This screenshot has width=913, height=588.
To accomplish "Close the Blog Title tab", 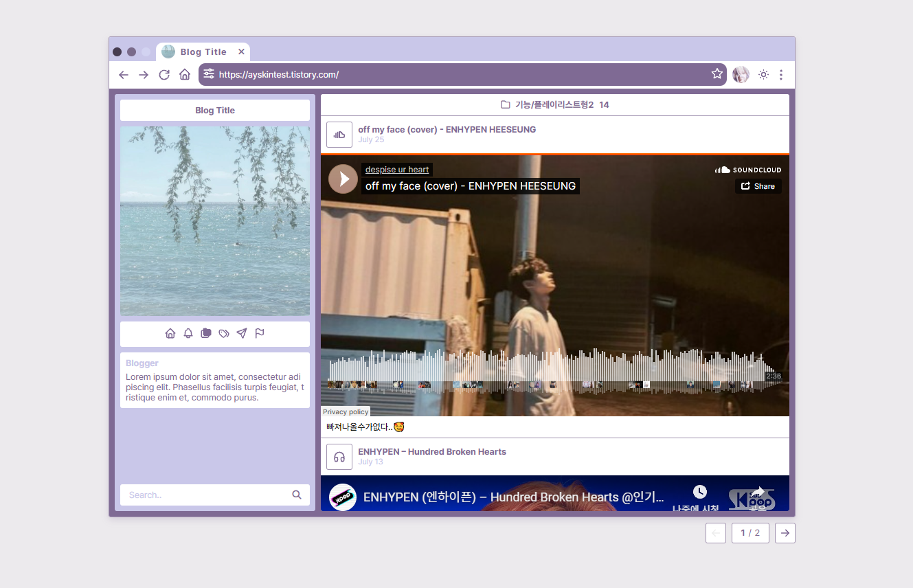I will click(x=241, y=52).
